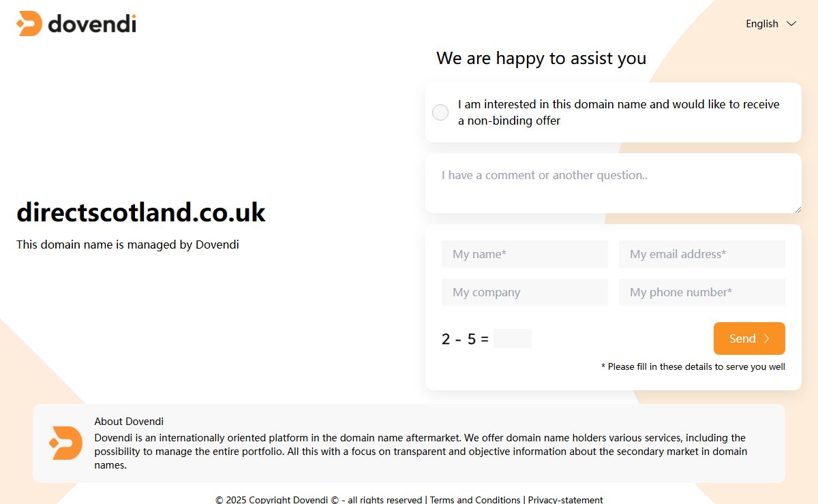Click the My company field
The width and height of the screenshot is (818, 504).
click(525, 292)
